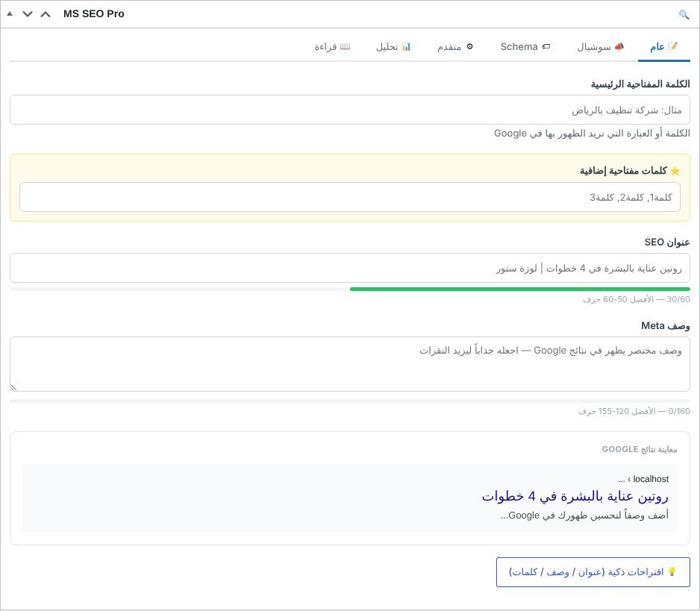Collapse the MS SEO Pro panel with the triangle toggle

point(10,14)
